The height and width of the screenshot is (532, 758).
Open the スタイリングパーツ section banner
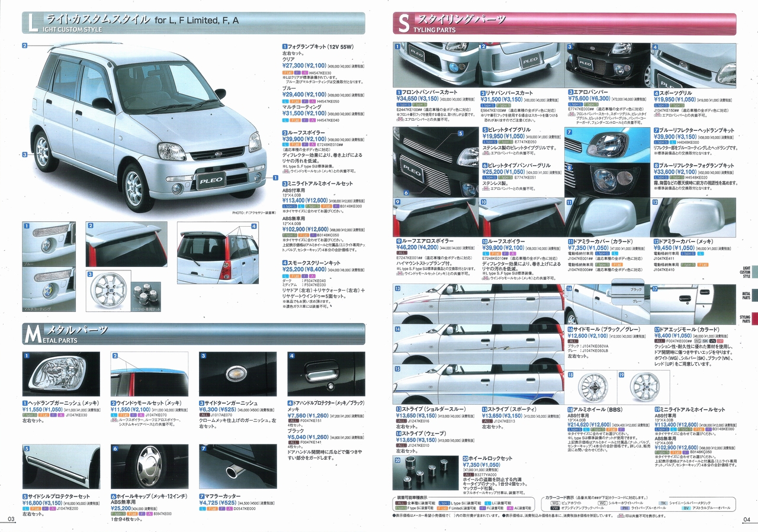pyautogui.click(x=564, y=23)
